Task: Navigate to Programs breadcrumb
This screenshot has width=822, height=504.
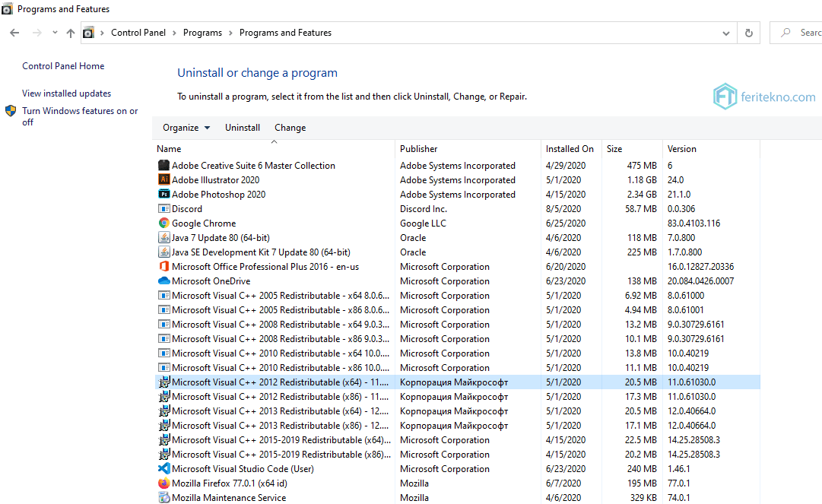Action: [202, 33]
